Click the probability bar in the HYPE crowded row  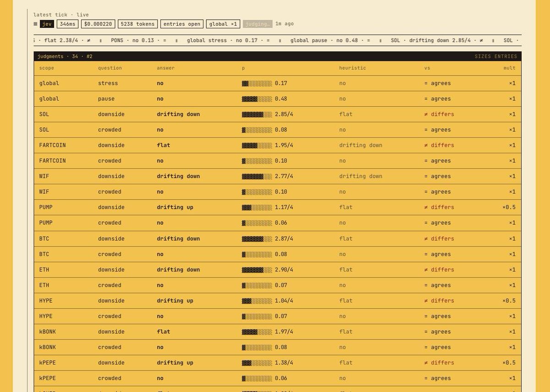(257, 316)
